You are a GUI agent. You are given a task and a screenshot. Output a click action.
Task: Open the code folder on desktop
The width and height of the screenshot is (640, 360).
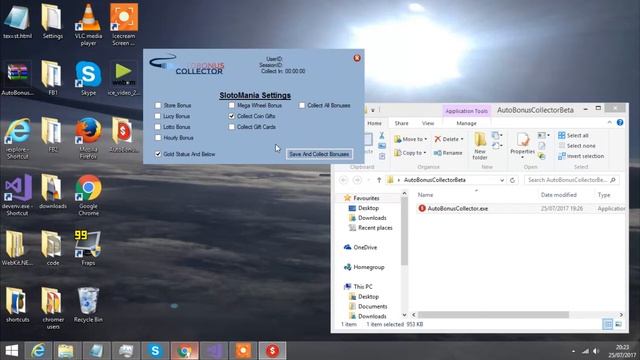pyautogui.click(x=52, y=248)
